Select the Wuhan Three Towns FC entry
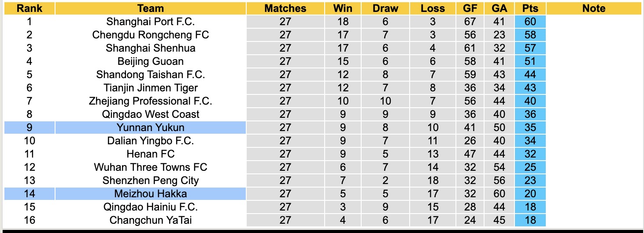 tap(150, 167)
